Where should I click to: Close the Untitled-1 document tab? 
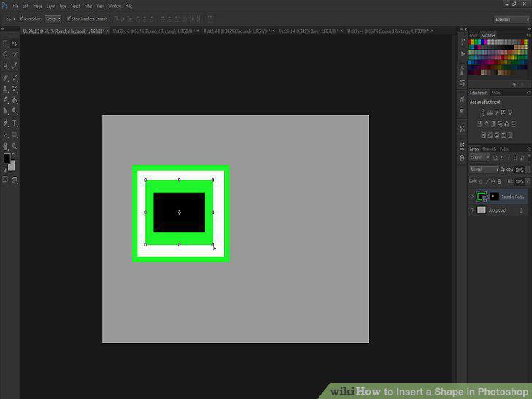coord(273,31)
